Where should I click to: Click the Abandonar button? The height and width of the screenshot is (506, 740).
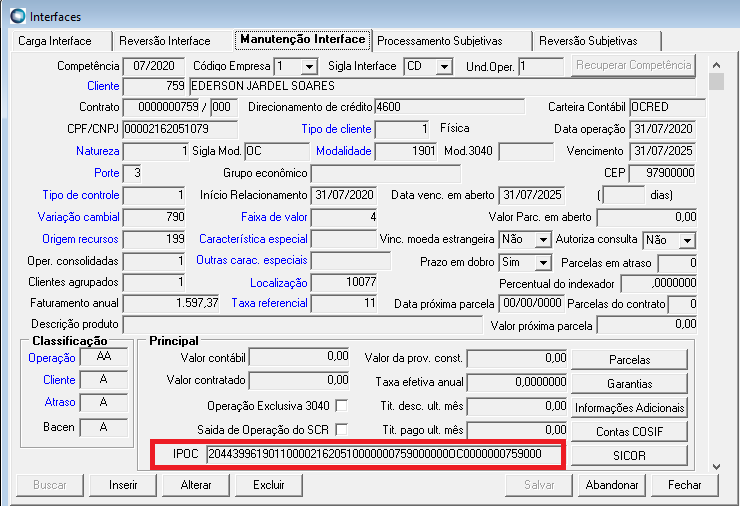612,485
